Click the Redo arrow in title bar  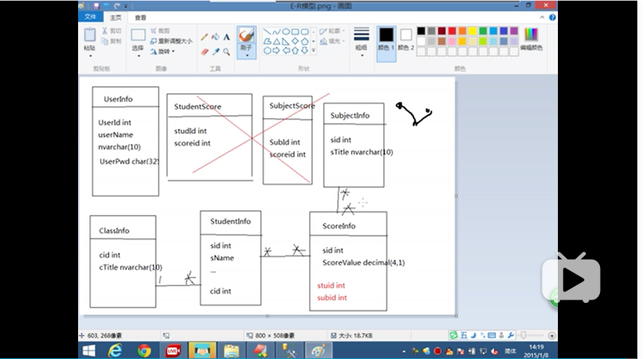pos(117,6)
